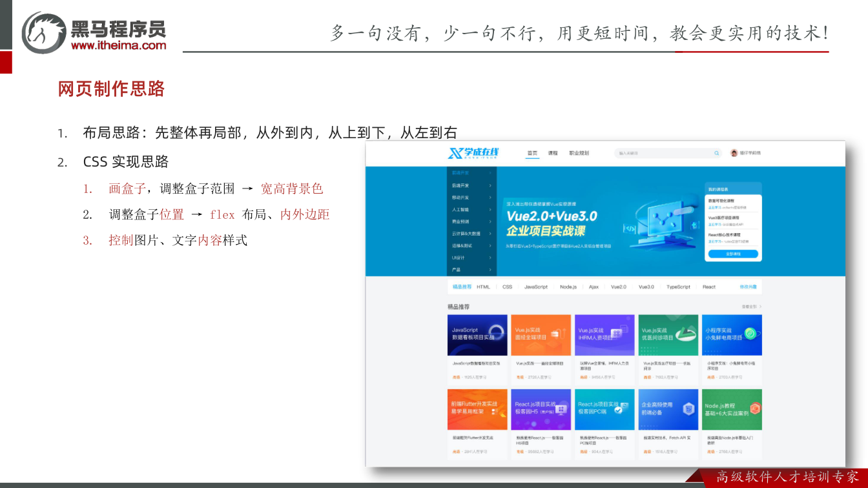Screen dimensions: 868x488
Task: Click the 学成在线 site logo
Action: [x=473, y=153]
